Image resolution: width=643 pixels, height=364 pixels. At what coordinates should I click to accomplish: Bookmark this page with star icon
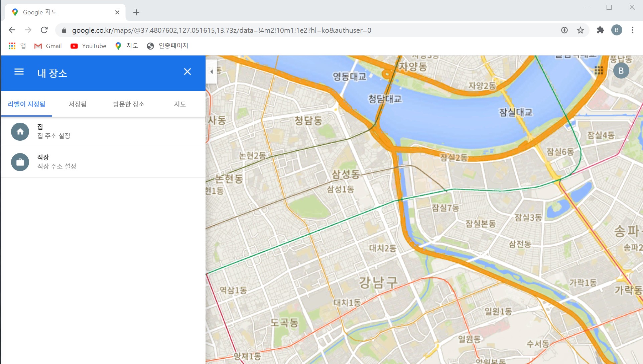[x=581, y=30]
